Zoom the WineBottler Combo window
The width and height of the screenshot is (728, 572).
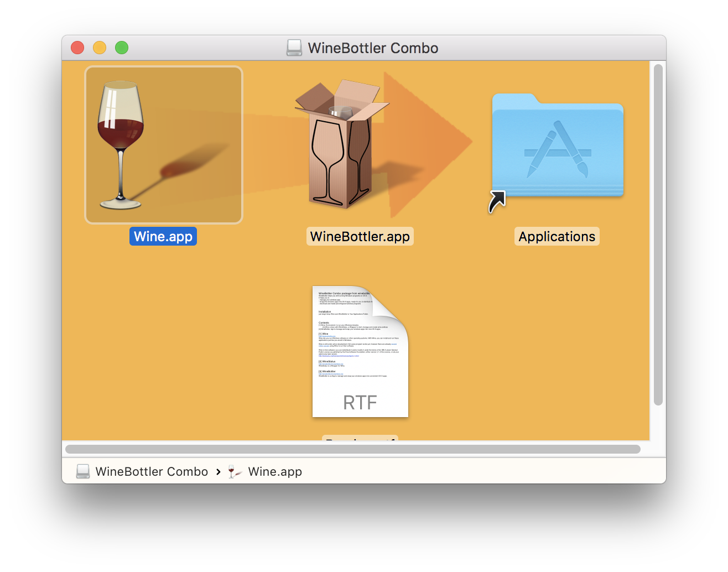click(x=122, y=48)
